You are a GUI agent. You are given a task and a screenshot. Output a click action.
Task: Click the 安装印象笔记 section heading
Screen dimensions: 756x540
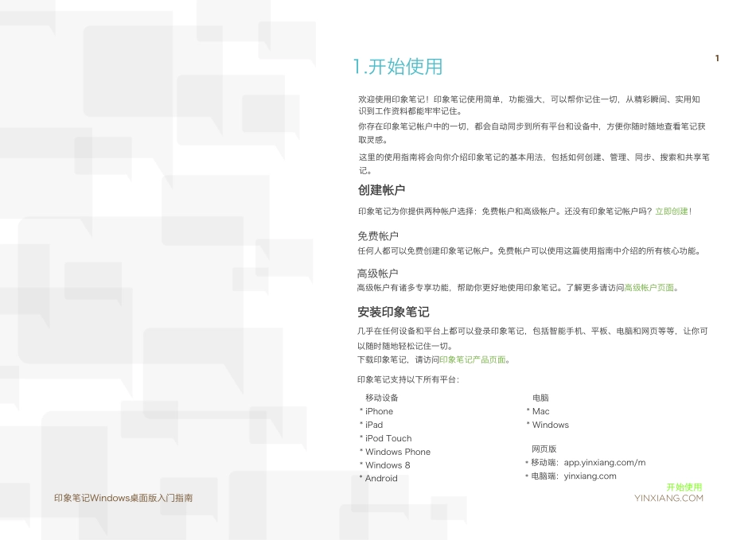[x=393, y=312]
